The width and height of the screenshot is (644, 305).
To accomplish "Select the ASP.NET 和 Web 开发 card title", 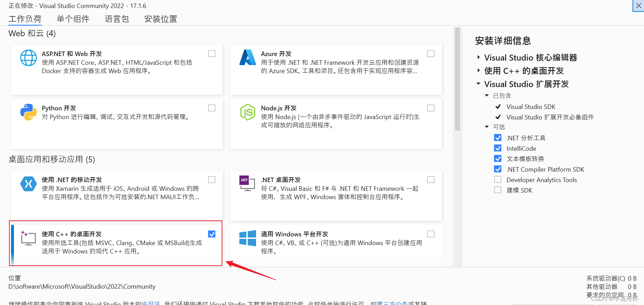I will point(72,54).
